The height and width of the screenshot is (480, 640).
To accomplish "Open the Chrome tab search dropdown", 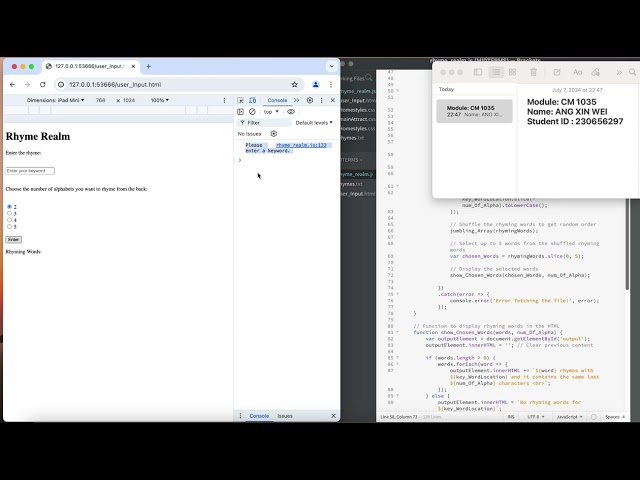I will click(331, 66).
